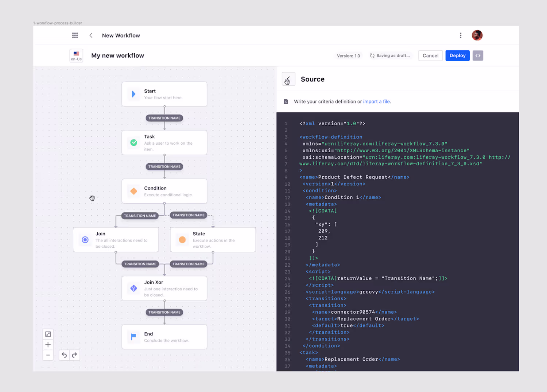Open the user avatar profile menu
547x392 pixels.
477,35
